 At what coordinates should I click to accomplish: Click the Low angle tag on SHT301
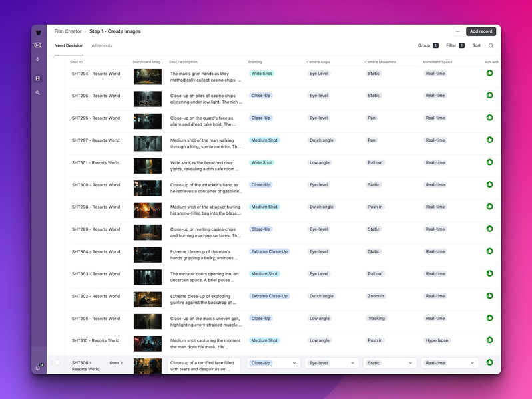(x=320, y=162)
